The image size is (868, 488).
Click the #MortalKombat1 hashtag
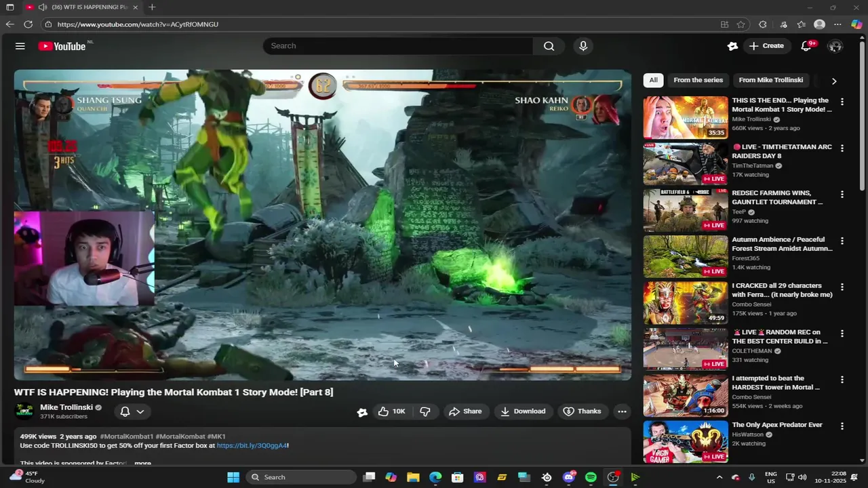pos(126,436)
